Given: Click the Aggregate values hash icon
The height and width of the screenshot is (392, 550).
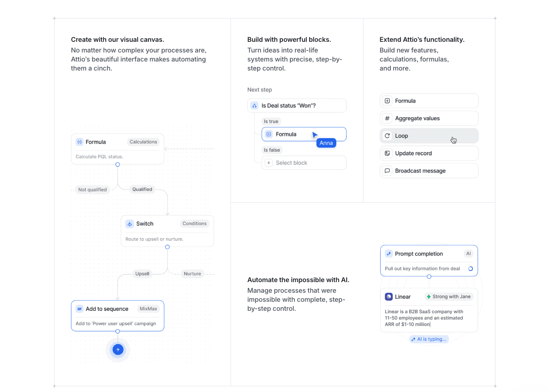Looking at the screenshot, I should [387, 118].
